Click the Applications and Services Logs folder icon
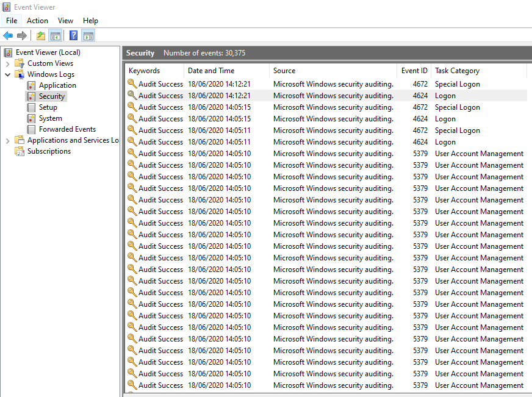 tap(20, 140)
